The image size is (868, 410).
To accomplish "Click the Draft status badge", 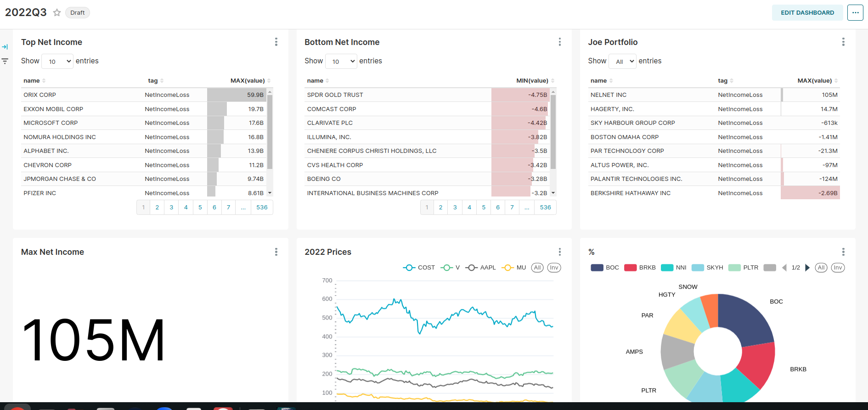I will pyautogui.click(x=77, y=12).
